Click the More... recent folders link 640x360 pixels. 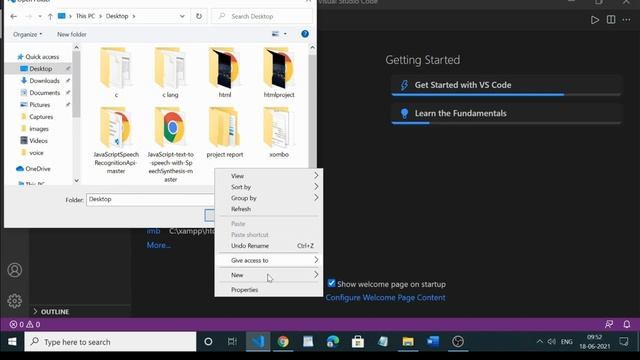[158, 245]
